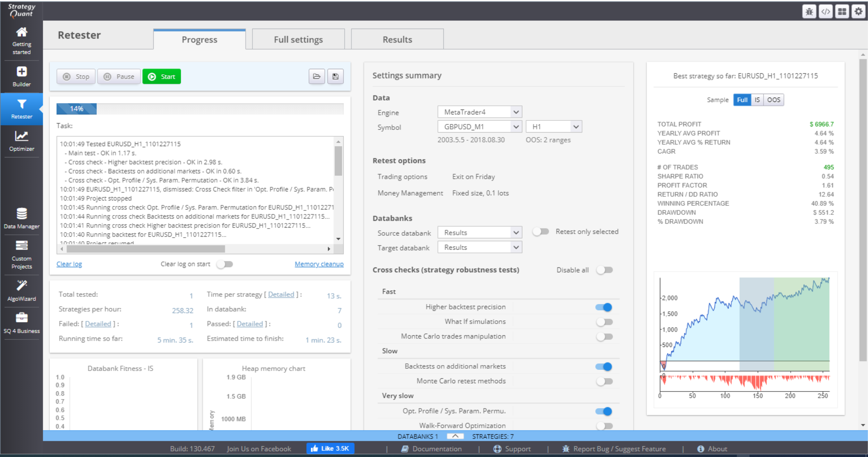Open SQ 4 Business module
Image resolution: width=868 pixels, height=457 pixels.
[22, 323]
